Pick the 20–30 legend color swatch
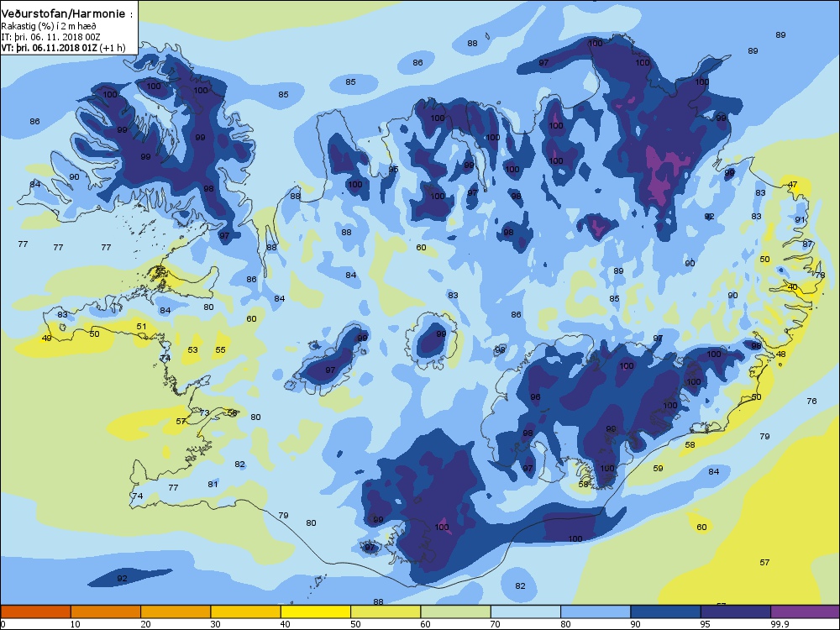 176,612
